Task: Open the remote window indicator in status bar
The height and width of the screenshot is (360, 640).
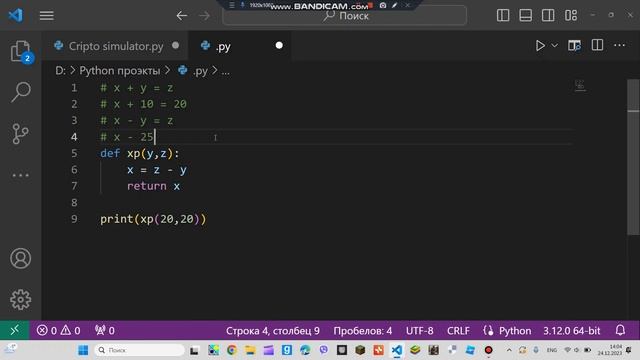Action: 14,330
